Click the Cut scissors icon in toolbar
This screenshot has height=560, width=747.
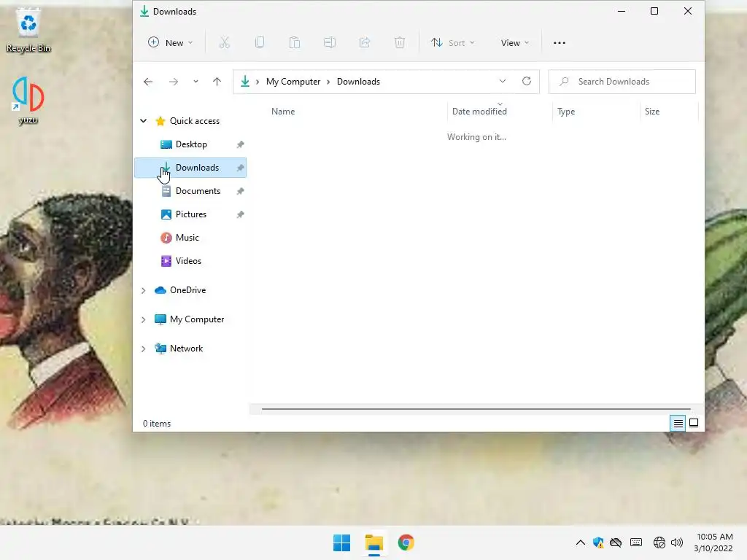pyautogui.click(x=225, y=43)
